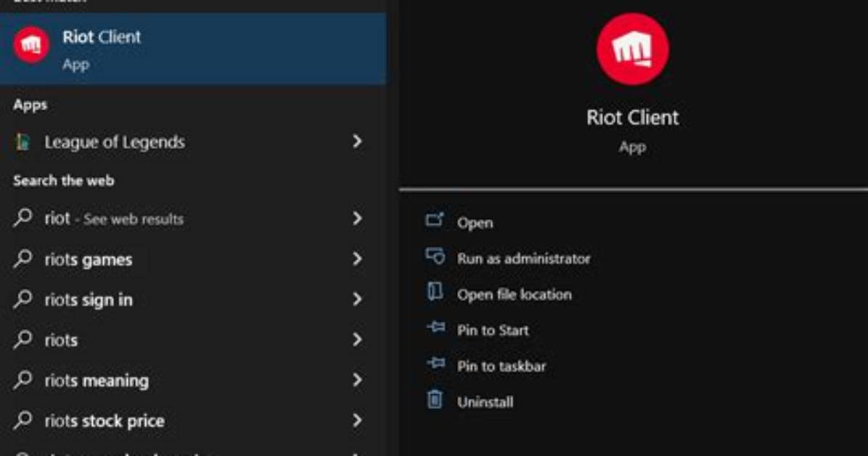The width and height of the screenshot is (868, 456).
Task: Click magnifier icon next to plain 'riots'
Action: tap(22, 338)
